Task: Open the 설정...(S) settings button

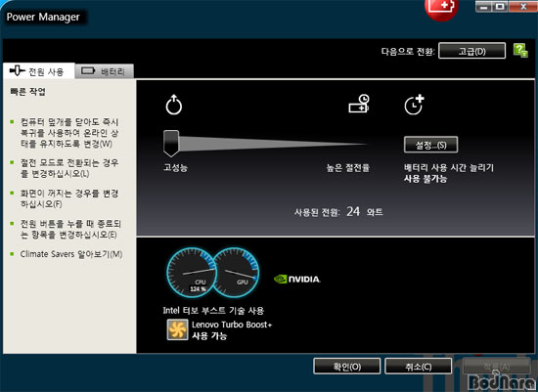Action: pyautogui.click(x=430, y=145)
